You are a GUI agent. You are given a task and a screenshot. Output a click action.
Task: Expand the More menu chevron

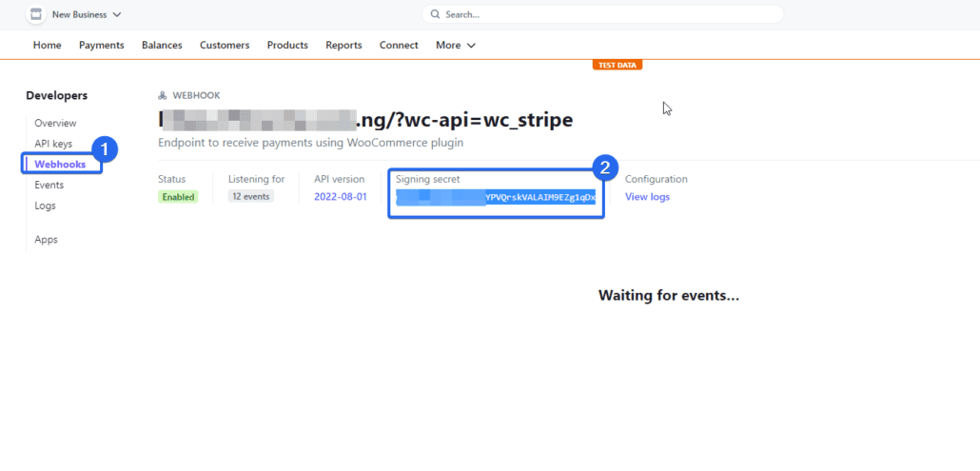[471, 46]
